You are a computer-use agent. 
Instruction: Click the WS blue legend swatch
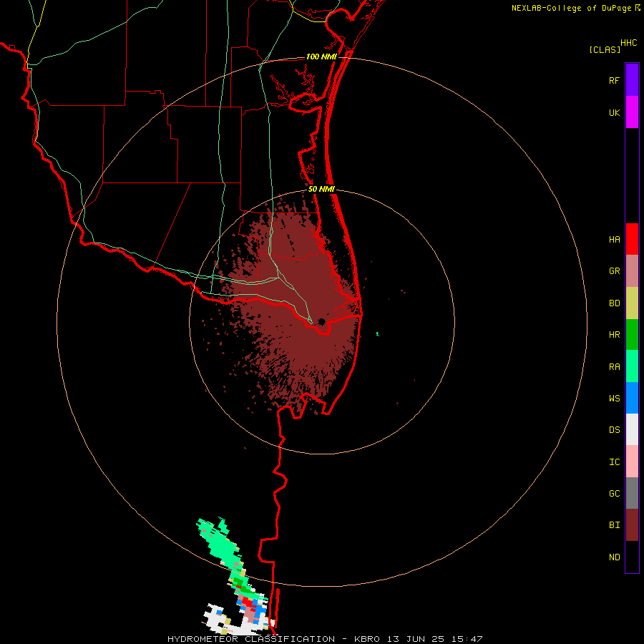point(632,398)
